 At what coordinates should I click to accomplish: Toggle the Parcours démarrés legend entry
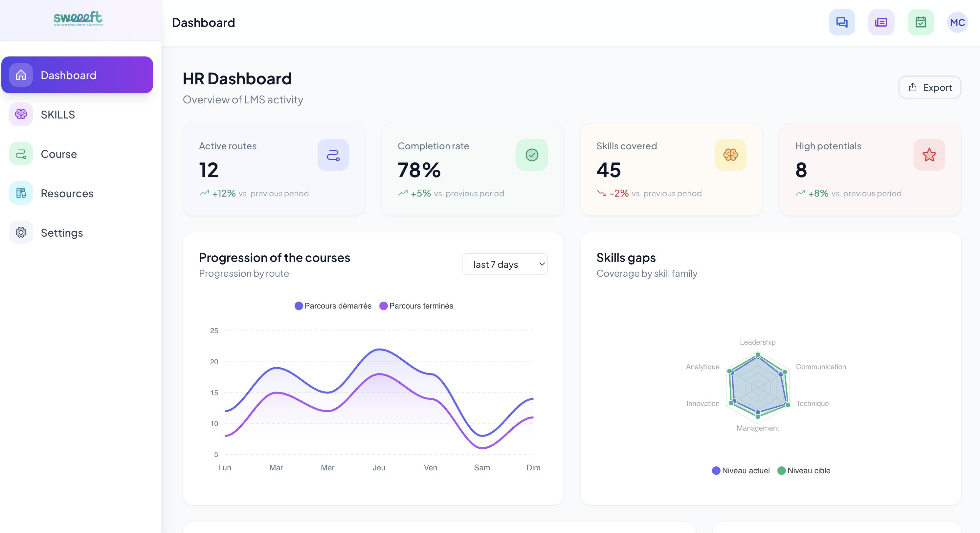pos(332,306)
